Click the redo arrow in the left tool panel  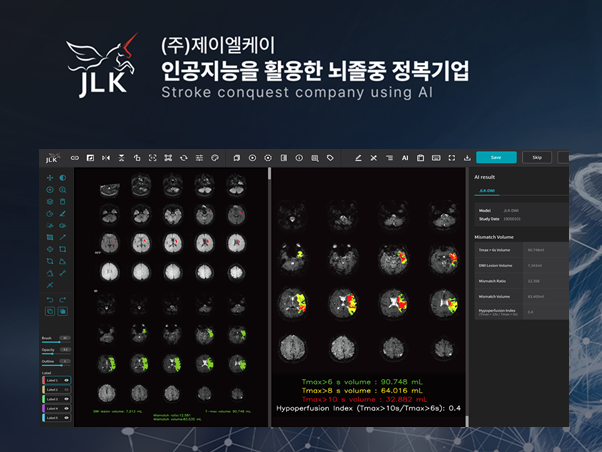click(x=62, y=299)
